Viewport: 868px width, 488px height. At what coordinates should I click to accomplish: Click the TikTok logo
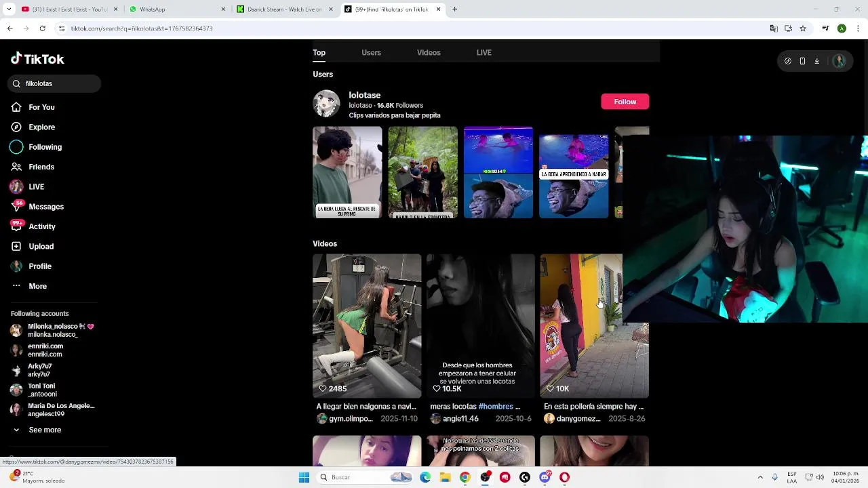click(37, 59)
